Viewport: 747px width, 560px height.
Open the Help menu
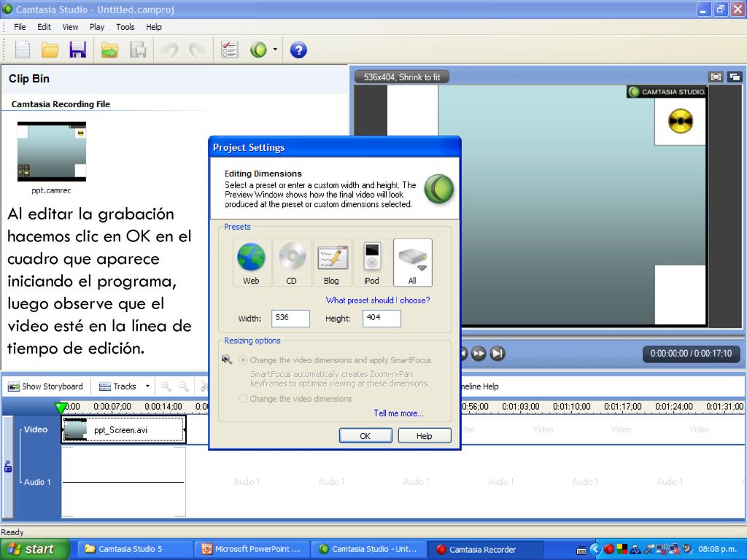153,27
